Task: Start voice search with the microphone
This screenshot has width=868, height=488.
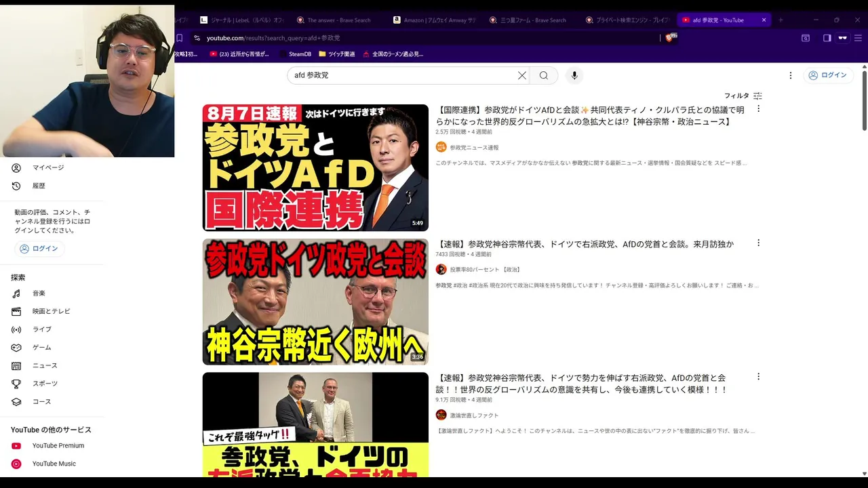Action: [574, 75]
